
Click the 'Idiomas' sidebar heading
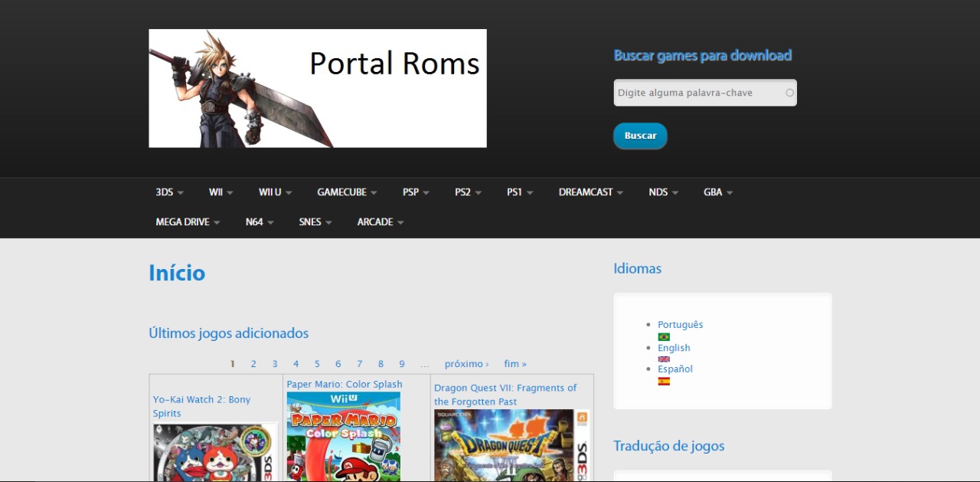638,269
